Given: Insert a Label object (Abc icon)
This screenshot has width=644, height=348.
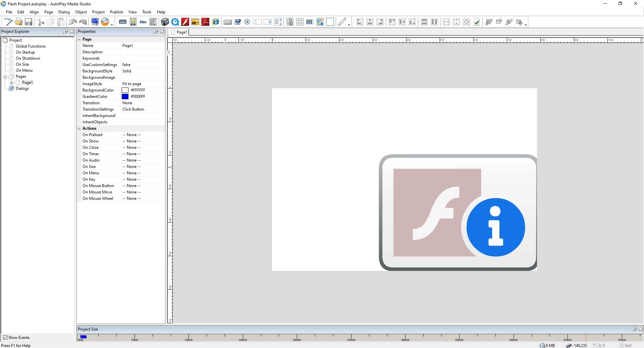Looking at the screenshot, I should 143,22.
